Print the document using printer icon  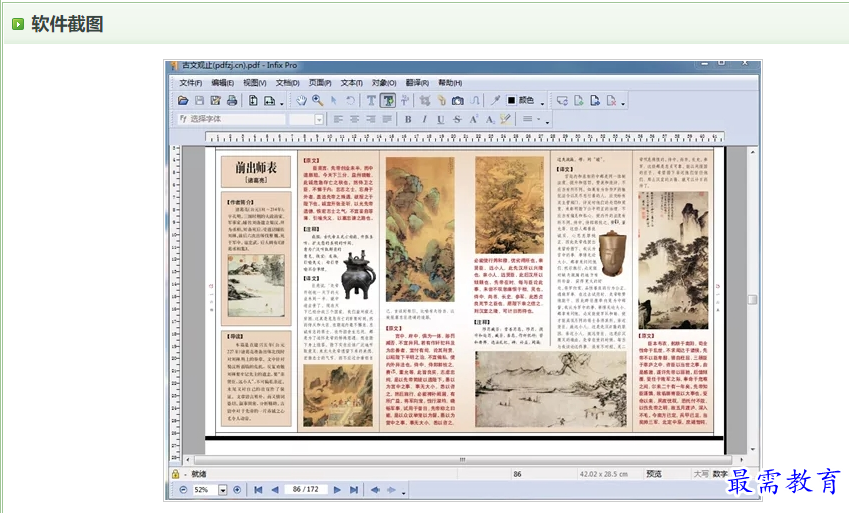[232, 101]
